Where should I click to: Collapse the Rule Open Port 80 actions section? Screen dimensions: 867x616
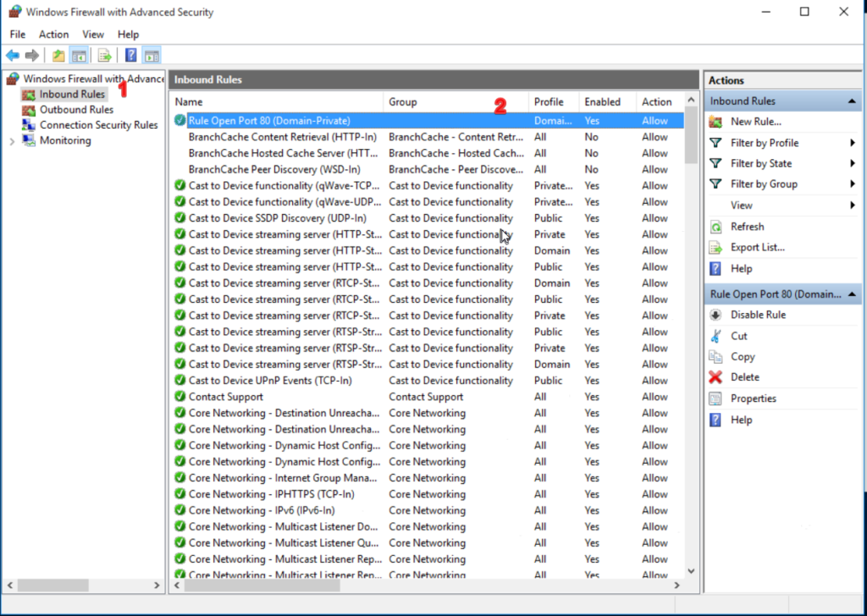(852, 294)
